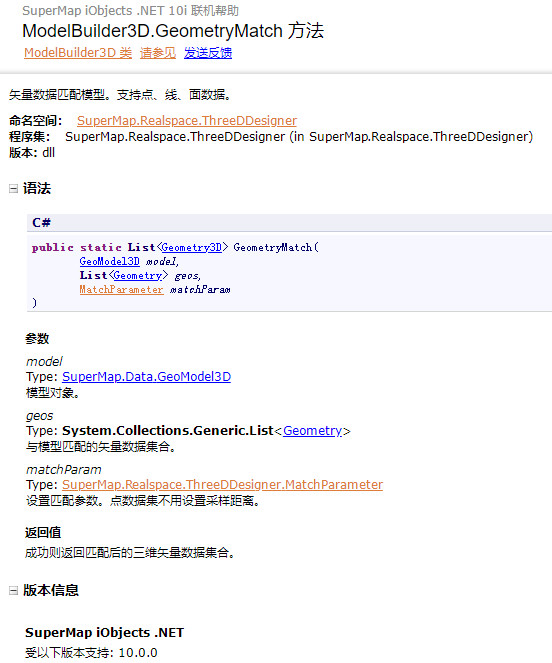Follow the Geometry3D return type link in code

(192, 247)
